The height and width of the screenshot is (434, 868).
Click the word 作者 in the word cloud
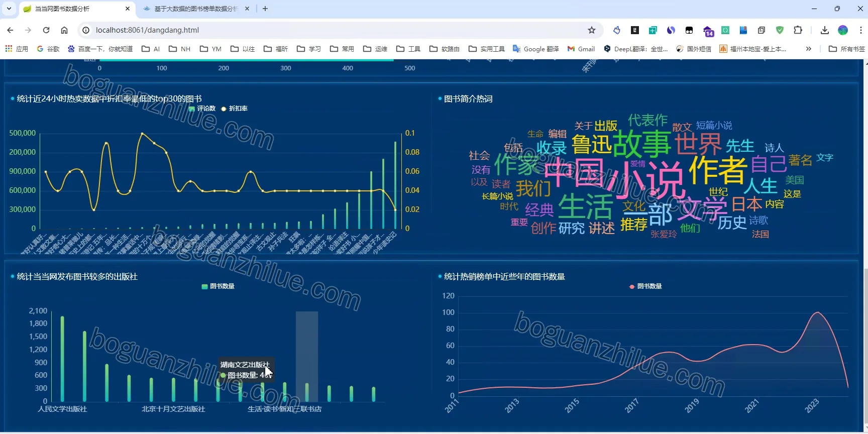pyautogui.click(x=718, y=170)
